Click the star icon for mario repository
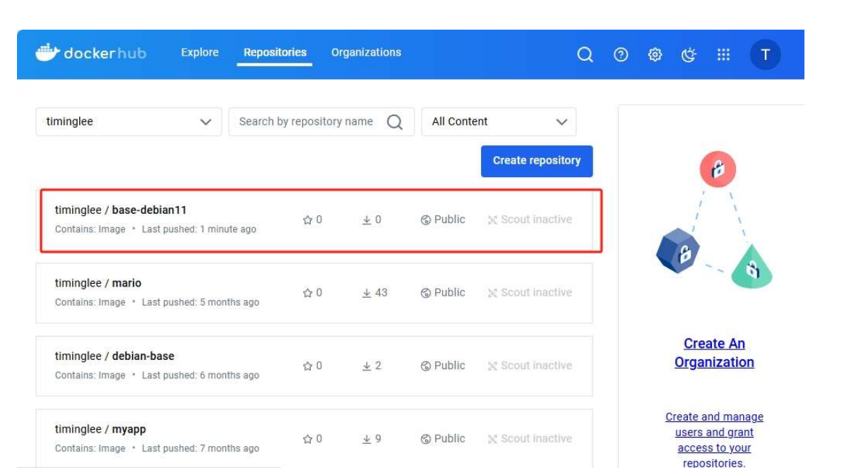 (x=307, y=293)
